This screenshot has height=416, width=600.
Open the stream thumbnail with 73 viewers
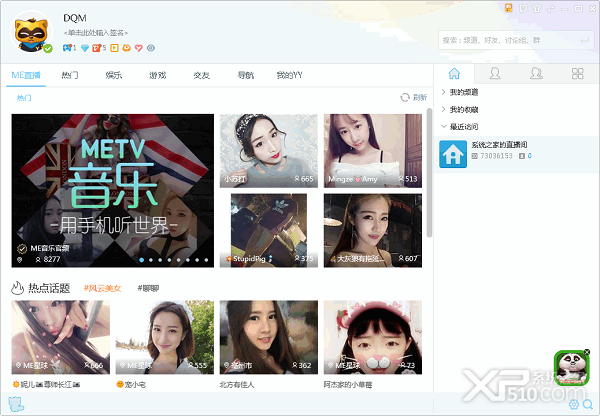click(x=373, y=337)
